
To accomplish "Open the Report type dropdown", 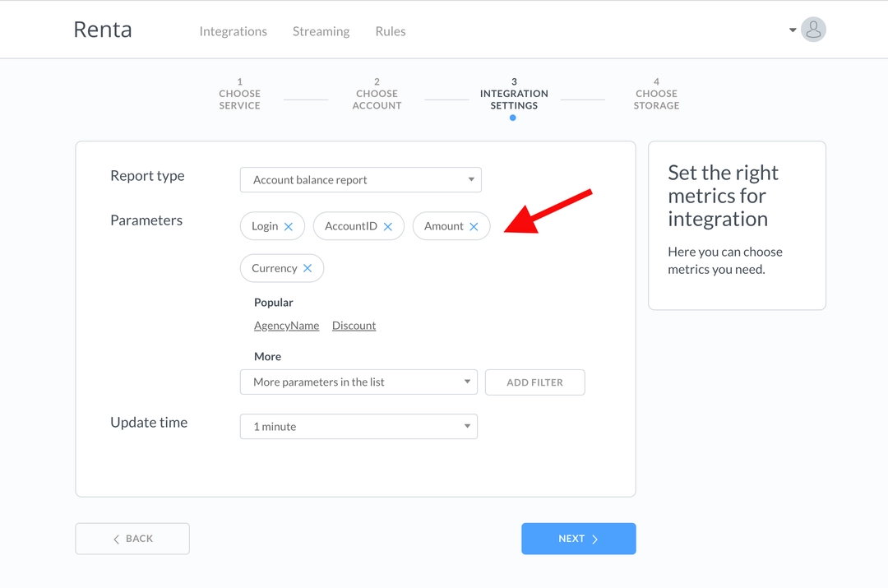I will 361,179.
